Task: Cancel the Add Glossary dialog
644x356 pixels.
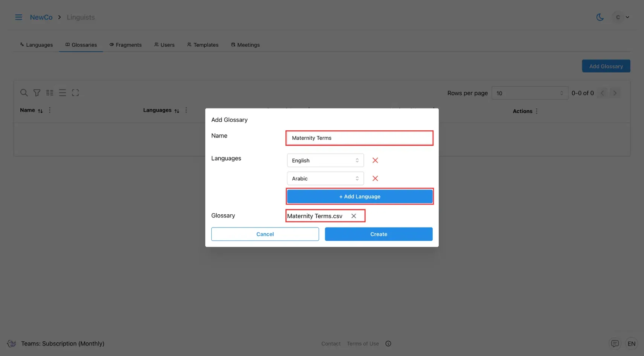Action: (x=265, y=234)
